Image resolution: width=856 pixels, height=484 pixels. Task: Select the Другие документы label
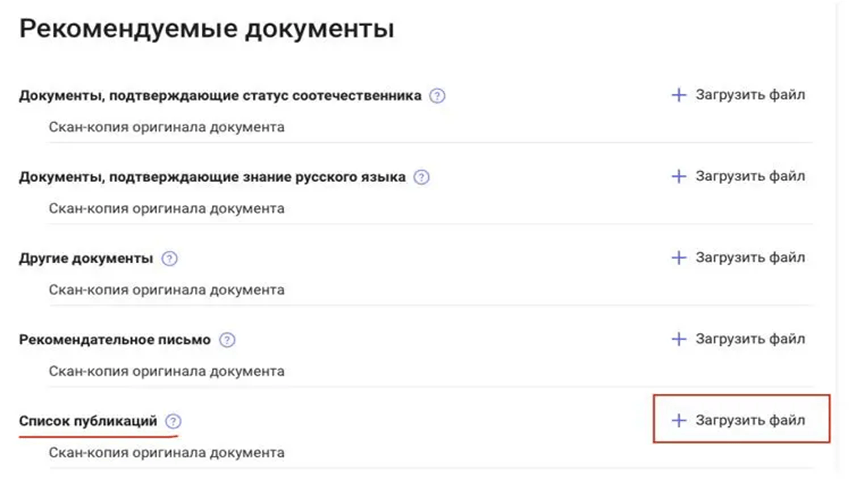tap(86, 258)
